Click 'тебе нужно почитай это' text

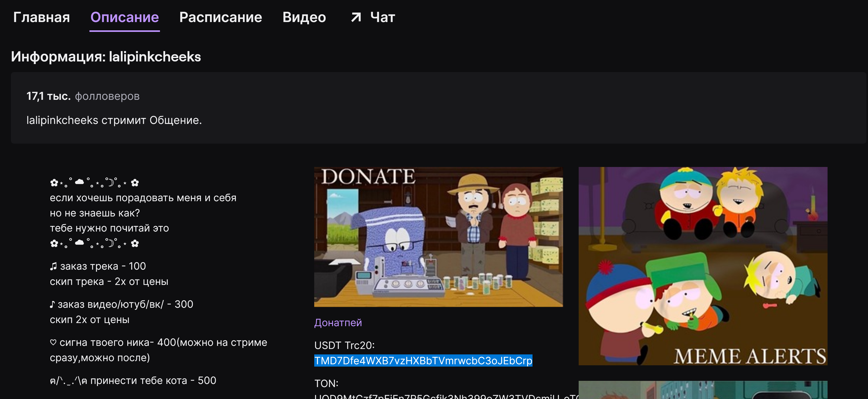pyautogui.click(x=109, y=228)
